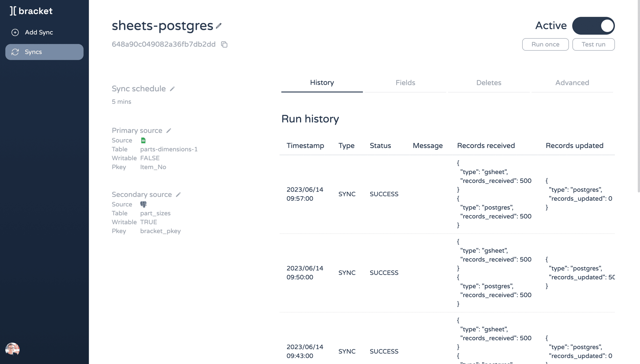Open the user profile avatar
This screenshot has height=364, width=640.
click(12, 349)
